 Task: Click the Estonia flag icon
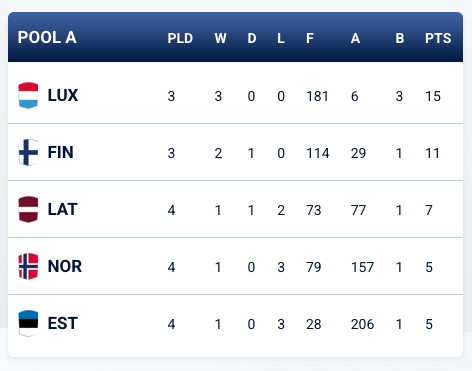(x=28, y=323)
